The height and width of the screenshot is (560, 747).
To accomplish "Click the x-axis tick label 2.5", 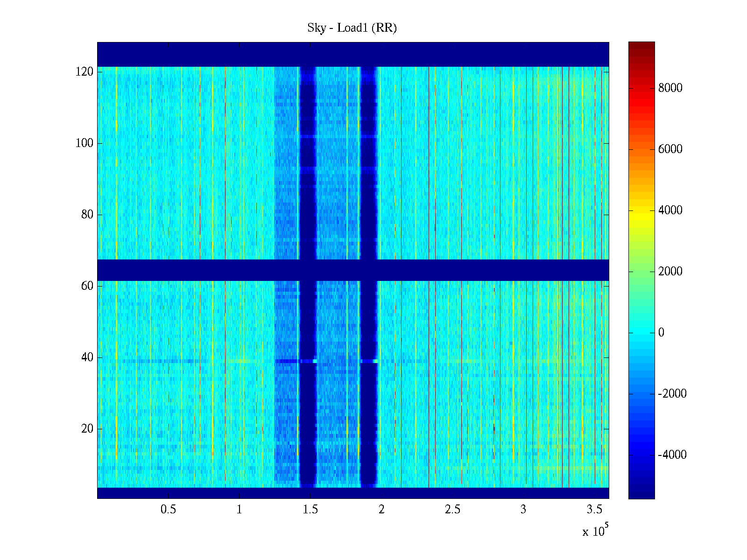I will pos(452,510).
